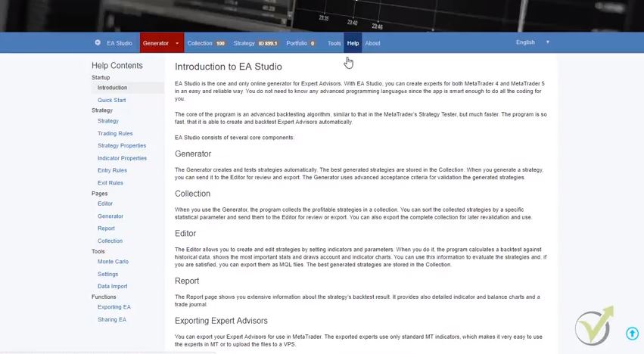This screenshot has width=644, height=354.
Task: Open the Collection help page in sidebar
Action: 110,241
